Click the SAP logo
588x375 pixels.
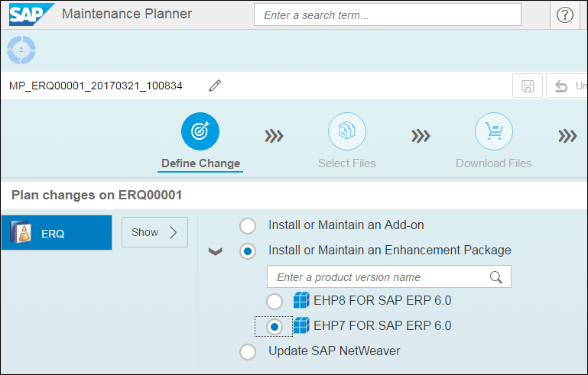click(x=31, y=15)
